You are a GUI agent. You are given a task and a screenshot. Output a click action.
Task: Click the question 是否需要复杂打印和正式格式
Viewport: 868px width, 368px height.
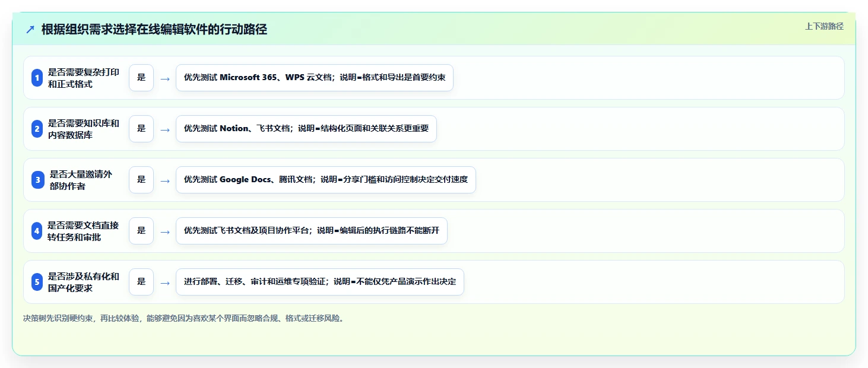pyautogui.click(x=84, y=78)
